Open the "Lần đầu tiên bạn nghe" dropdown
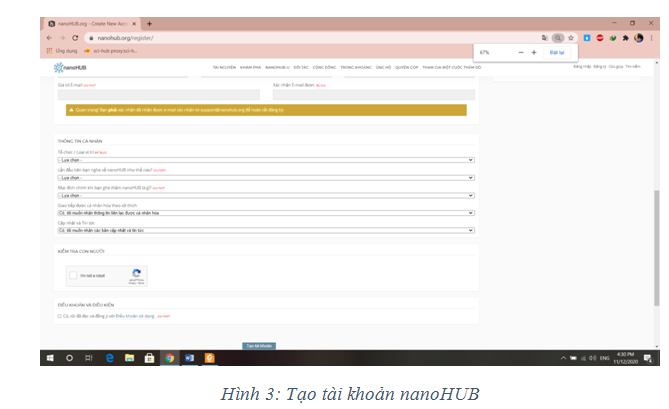 [x=265, y=177]
